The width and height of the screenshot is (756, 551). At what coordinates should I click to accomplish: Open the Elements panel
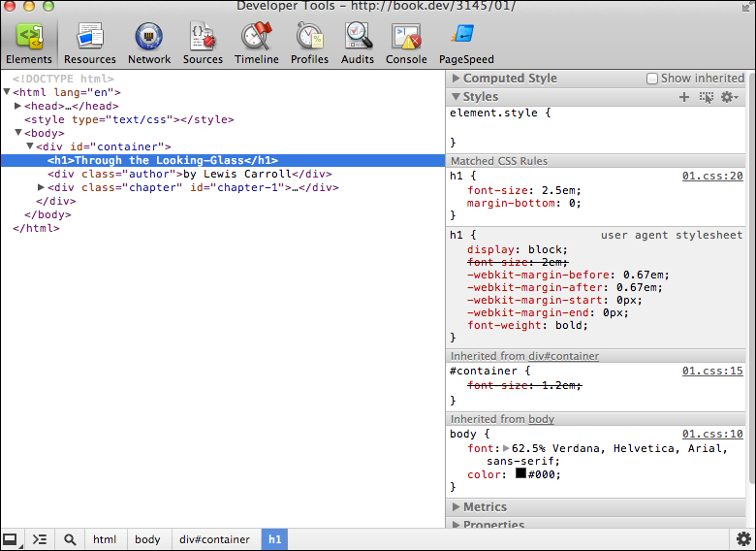coord(29,44)
